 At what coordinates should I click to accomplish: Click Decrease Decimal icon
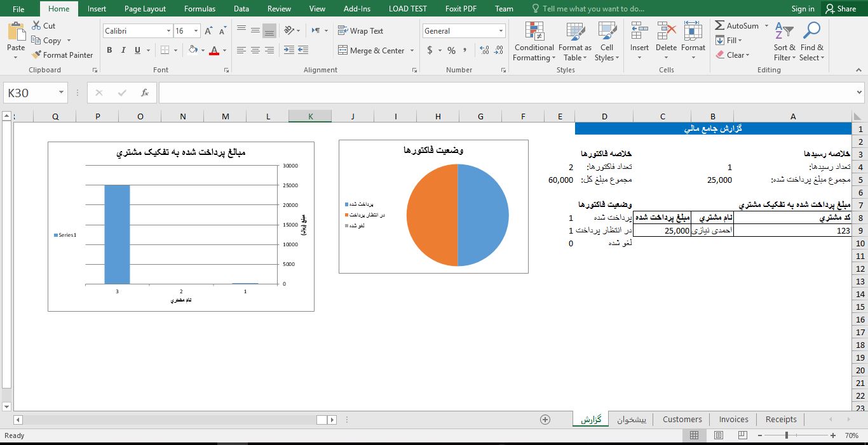[x=499, y=50]
